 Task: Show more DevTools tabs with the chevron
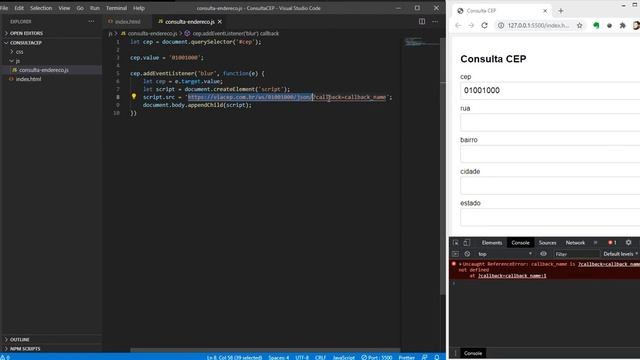pyautogui.click(x=596, y=243)
